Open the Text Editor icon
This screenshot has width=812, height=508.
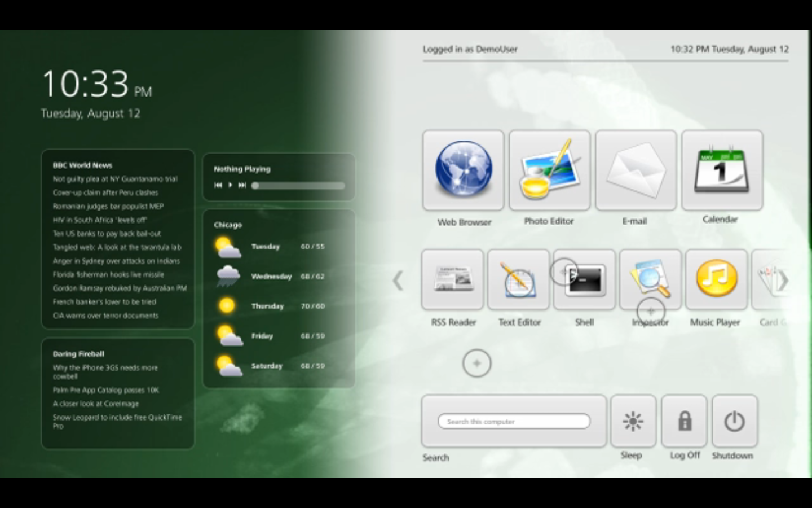(x=518, y=279)
